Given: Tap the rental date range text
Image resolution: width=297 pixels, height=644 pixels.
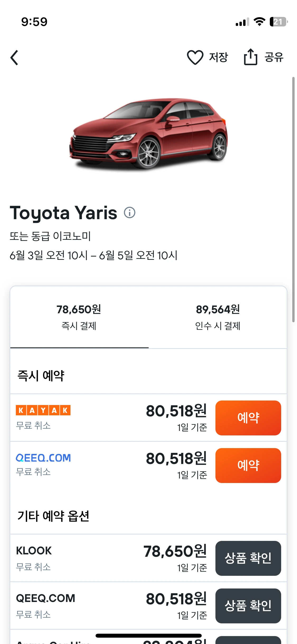Looking at the screenshot, I should pos(93,255).
